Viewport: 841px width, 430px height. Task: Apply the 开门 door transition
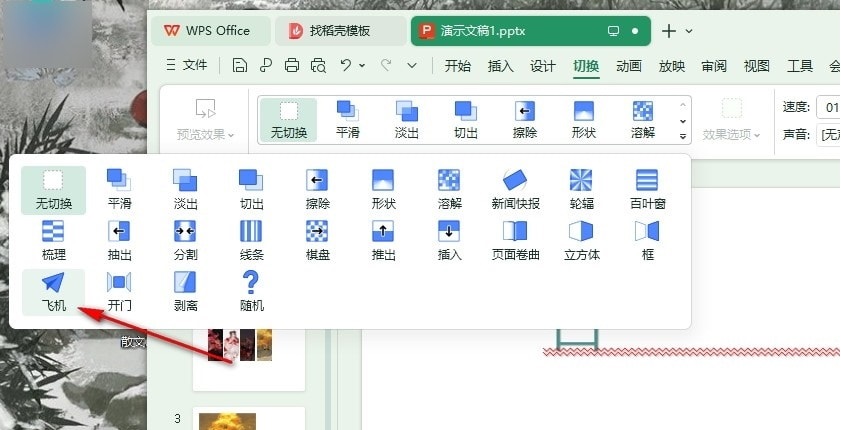pyautogui.click(x=119, y=291)
